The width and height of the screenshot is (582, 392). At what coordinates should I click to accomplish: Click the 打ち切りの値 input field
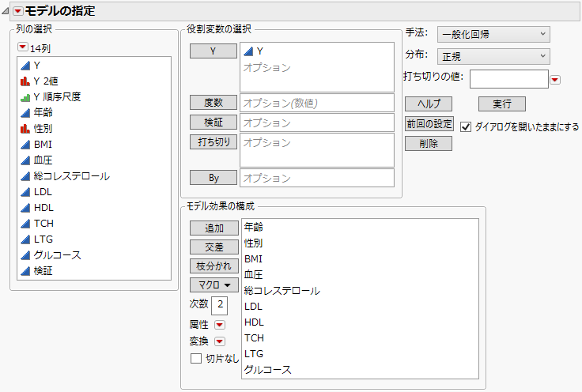[508, 78]
